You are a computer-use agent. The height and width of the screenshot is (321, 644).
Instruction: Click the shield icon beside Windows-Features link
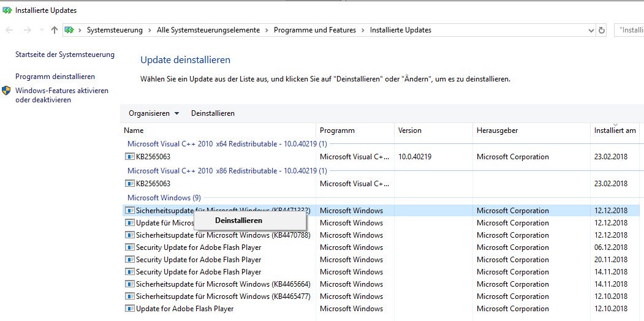6,91
